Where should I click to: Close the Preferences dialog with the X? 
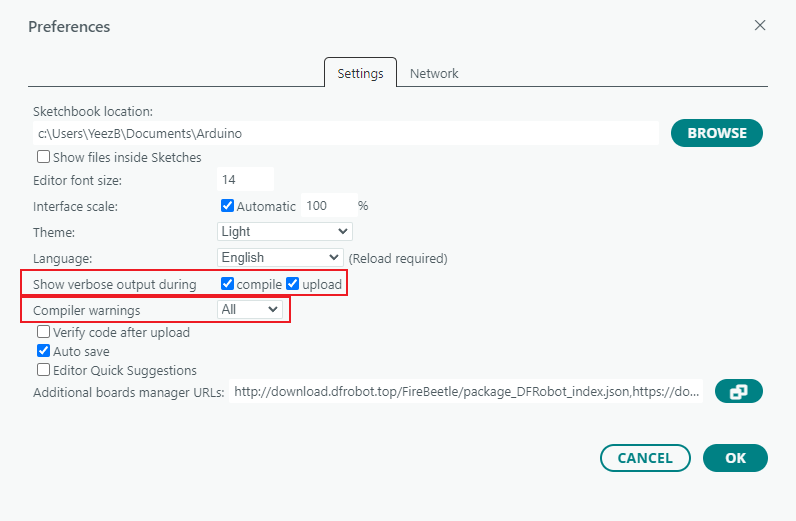click(760, 26)
